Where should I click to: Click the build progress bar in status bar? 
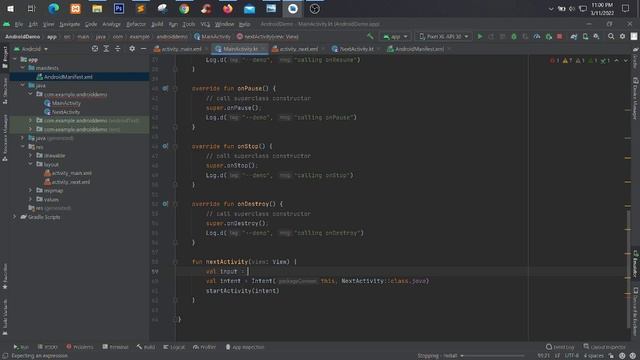494,356
